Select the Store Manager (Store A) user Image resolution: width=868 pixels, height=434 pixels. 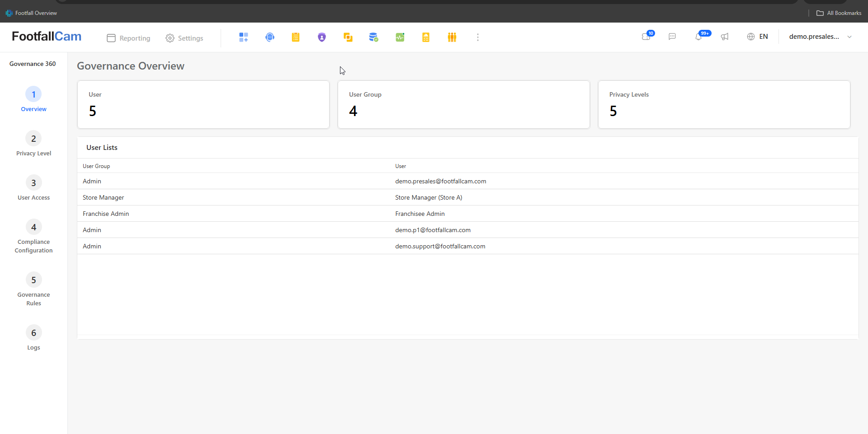tap(429, 197)
